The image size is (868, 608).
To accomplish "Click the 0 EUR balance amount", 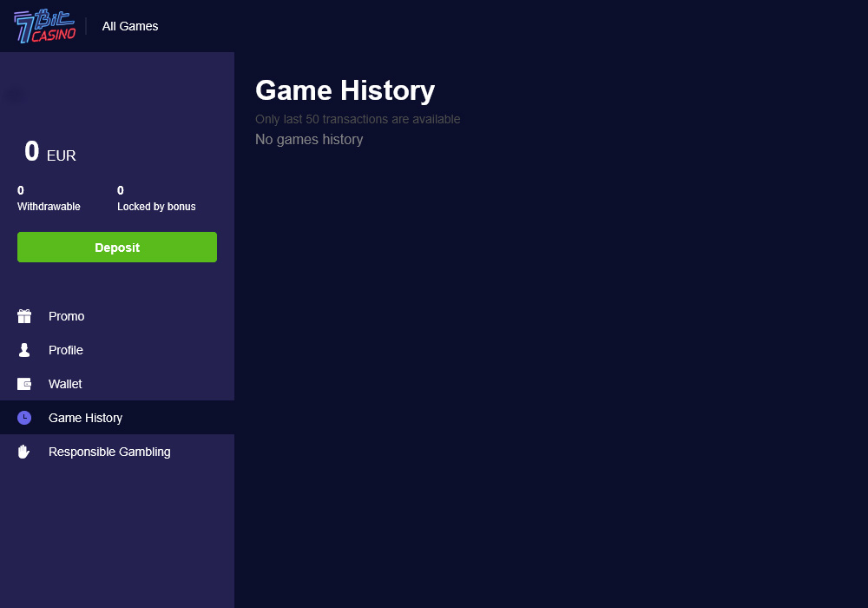I will point(32,152).
